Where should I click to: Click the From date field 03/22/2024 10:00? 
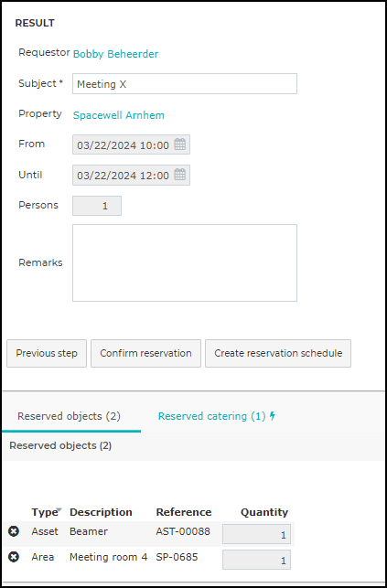click(x=131, y=144)
